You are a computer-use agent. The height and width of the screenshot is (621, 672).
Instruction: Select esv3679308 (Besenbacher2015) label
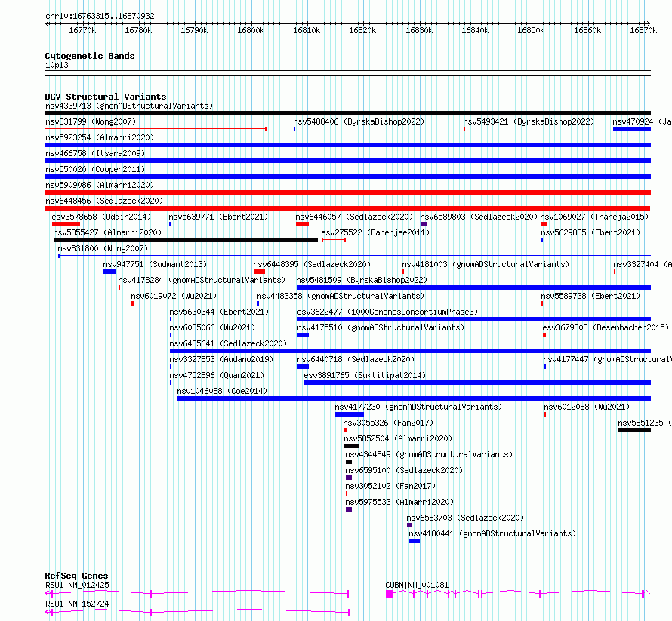(606, 327)
